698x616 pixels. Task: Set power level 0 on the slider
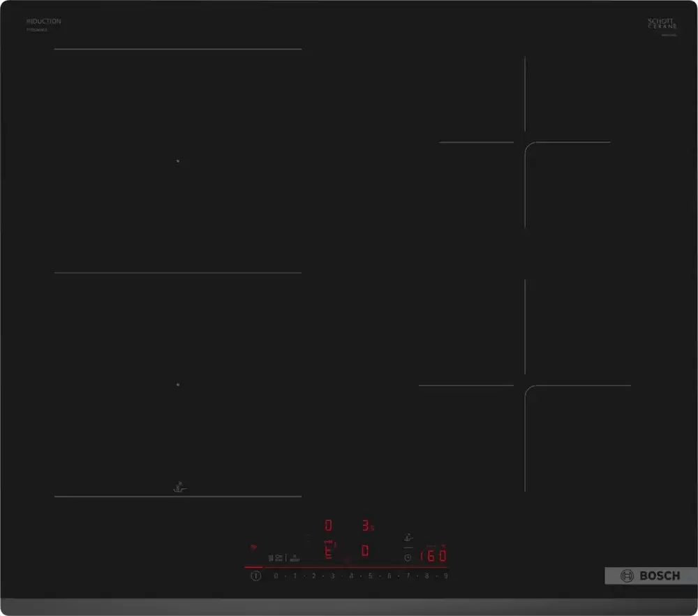(276, 576)
